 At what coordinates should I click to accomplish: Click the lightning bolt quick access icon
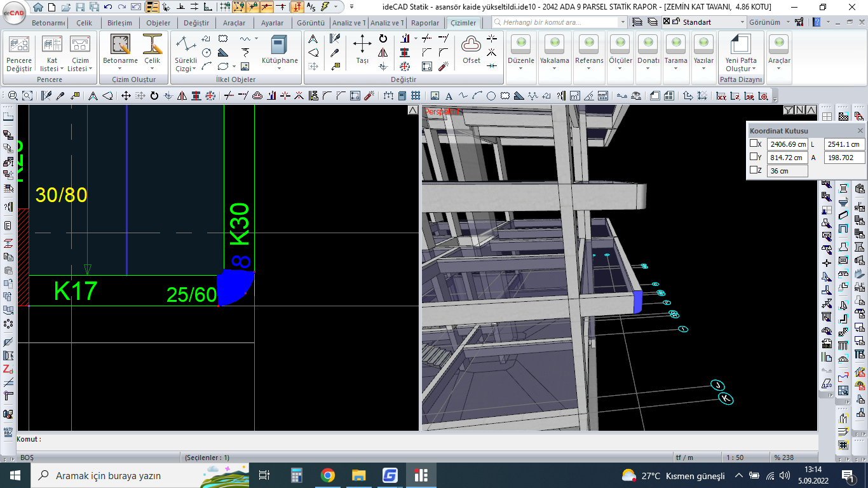pyautogui.click(x=325, y=7)
